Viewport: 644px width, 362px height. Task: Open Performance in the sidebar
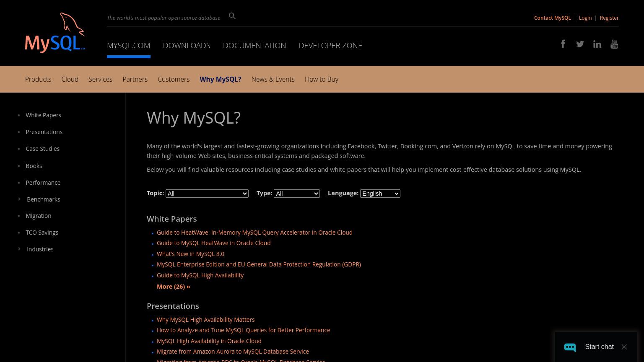coord(43,183)
